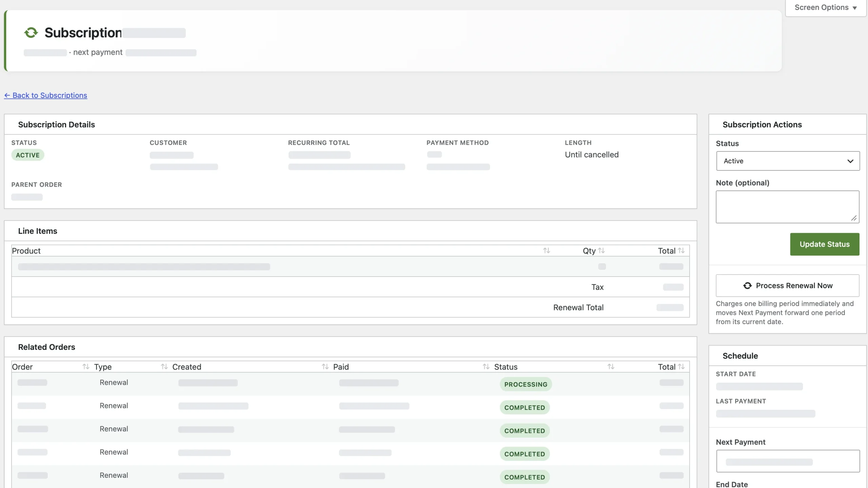Click the LAST PAYMENT label
868x488 pixels.
tap(741, 401)
